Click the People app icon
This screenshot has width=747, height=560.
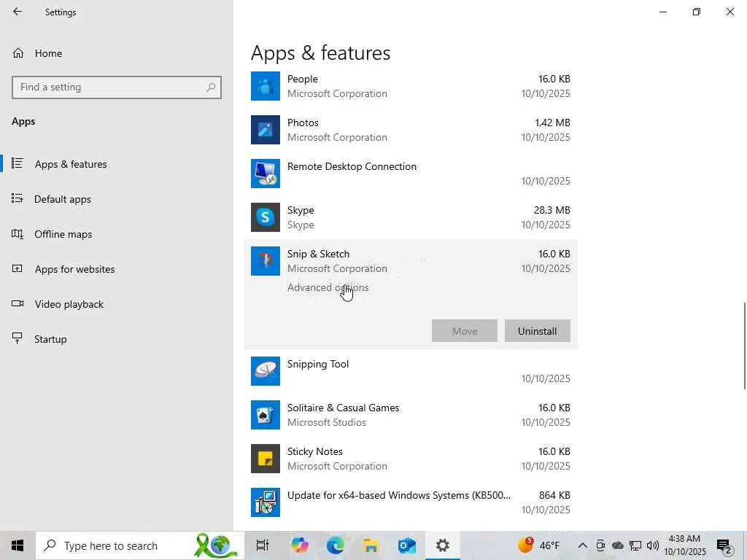click(x=266, y=86)
